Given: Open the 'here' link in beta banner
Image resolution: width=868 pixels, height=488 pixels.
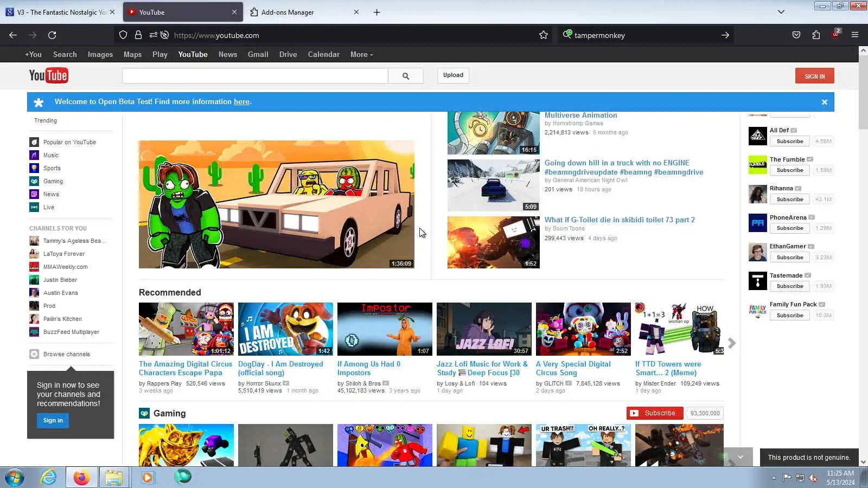Looking at the screenshot, I should [x=241, y=102].
